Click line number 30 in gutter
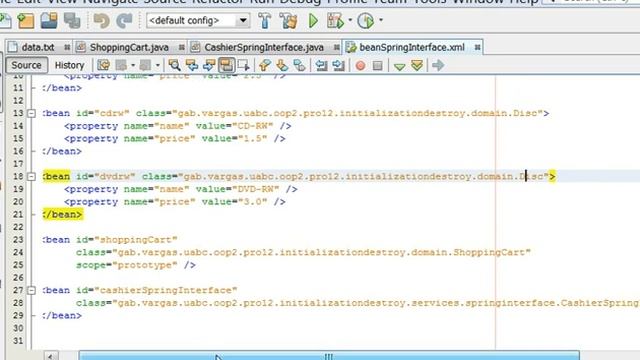The height and width of the screenshot is (360, 640). (18, 329)
